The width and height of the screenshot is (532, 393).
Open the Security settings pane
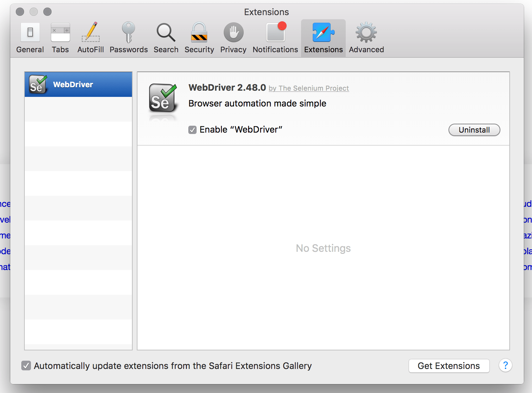pos(199,36)
